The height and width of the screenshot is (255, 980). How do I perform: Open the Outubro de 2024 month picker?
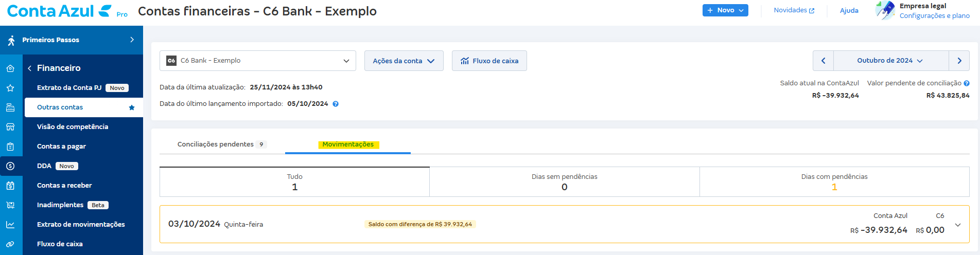pyautogui.click(x=890, y=61)
